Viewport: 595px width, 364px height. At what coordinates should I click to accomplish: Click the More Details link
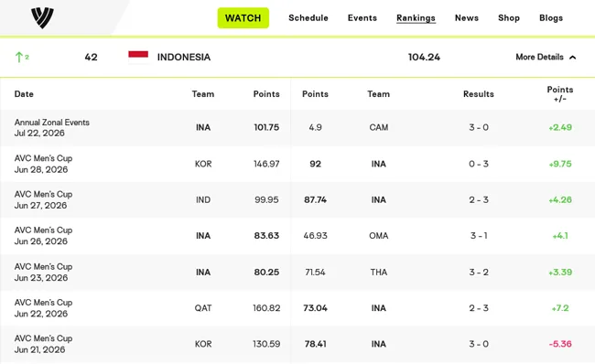539,57
